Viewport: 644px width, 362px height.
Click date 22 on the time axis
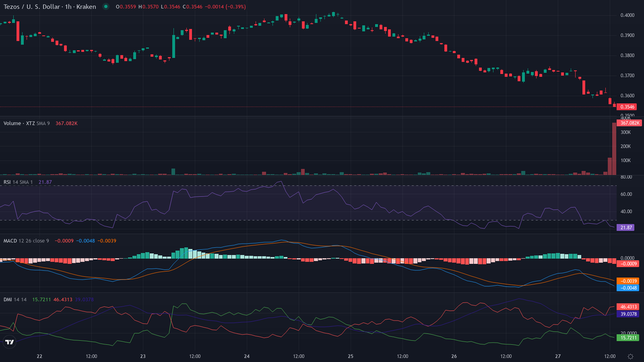pyautogui.click(x=40, y=356)
